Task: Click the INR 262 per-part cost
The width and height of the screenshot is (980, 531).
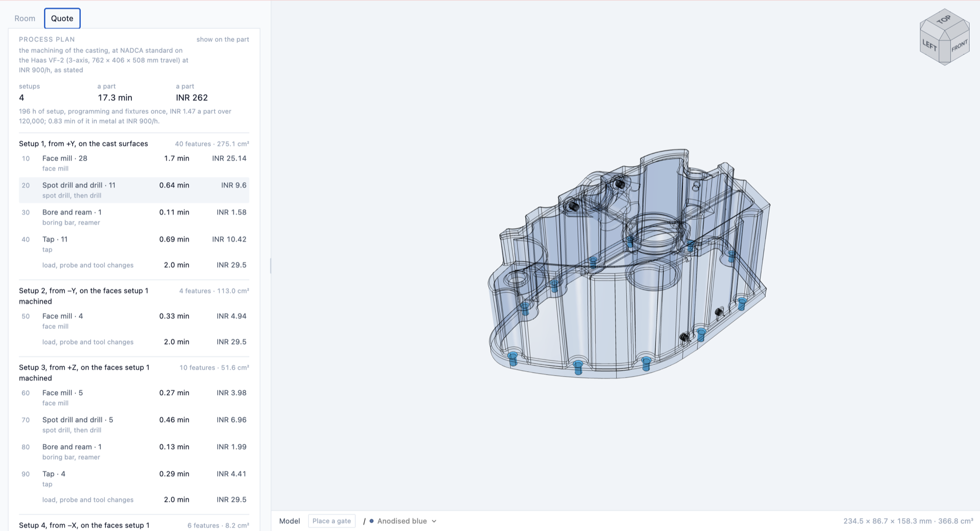Action: coord(192,98)
